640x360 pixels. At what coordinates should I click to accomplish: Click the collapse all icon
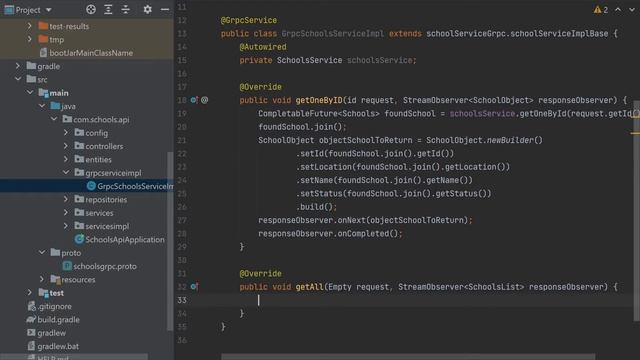(x=126, y=9)
